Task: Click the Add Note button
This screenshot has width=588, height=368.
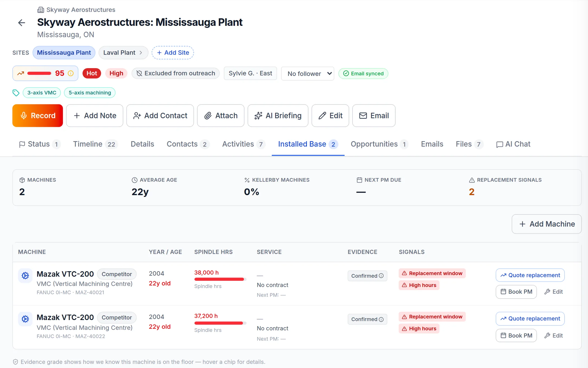Action: coord(95,116)
